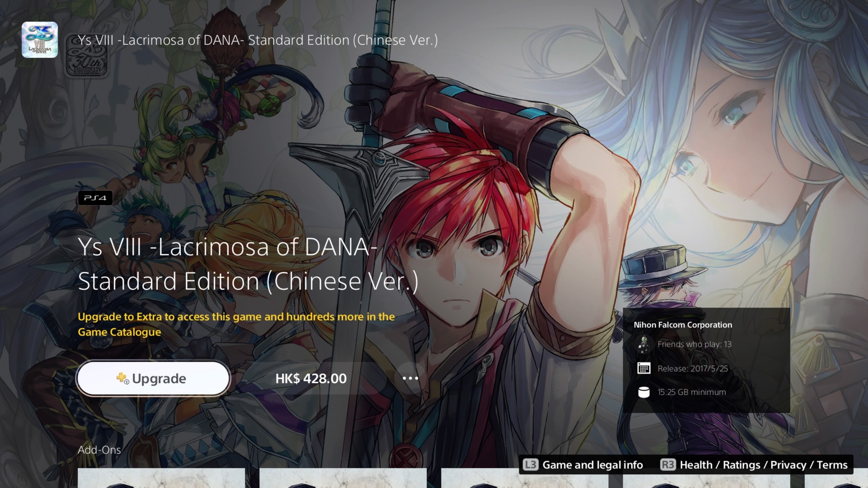
Task: Click the Upgrade to Extra promotional text
Action: (x=236, y=324)
